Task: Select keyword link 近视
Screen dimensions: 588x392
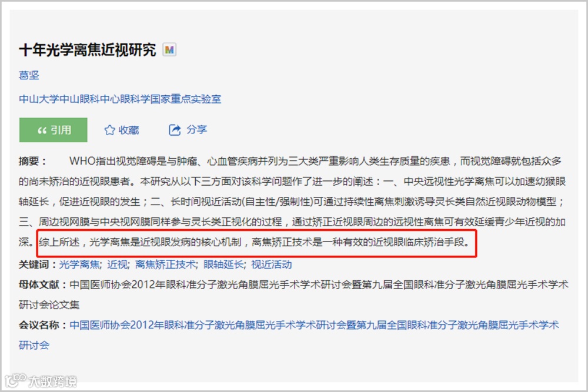Action: point(118,264)
